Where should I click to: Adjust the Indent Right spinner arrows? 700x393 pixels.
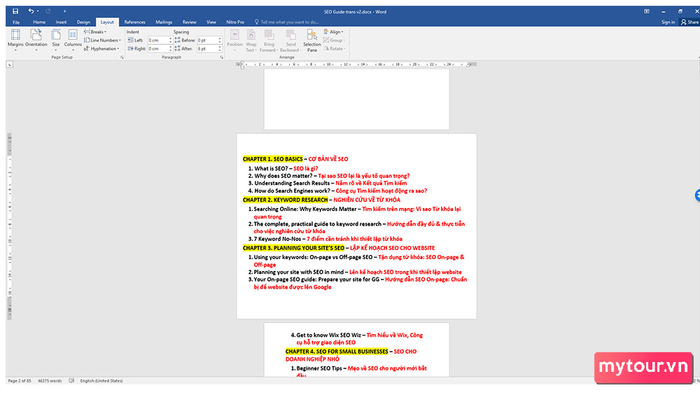pyautogui.click(x=171, y=49)
